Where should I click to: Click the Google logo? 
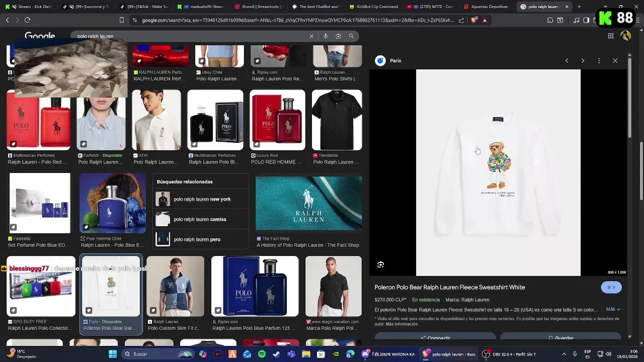point(40,36)
